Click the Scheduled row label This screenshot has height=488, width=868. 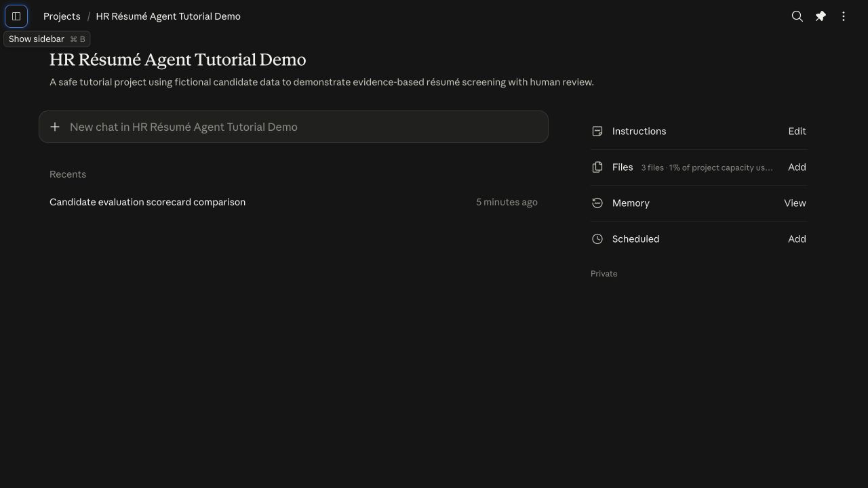point(635,239)
